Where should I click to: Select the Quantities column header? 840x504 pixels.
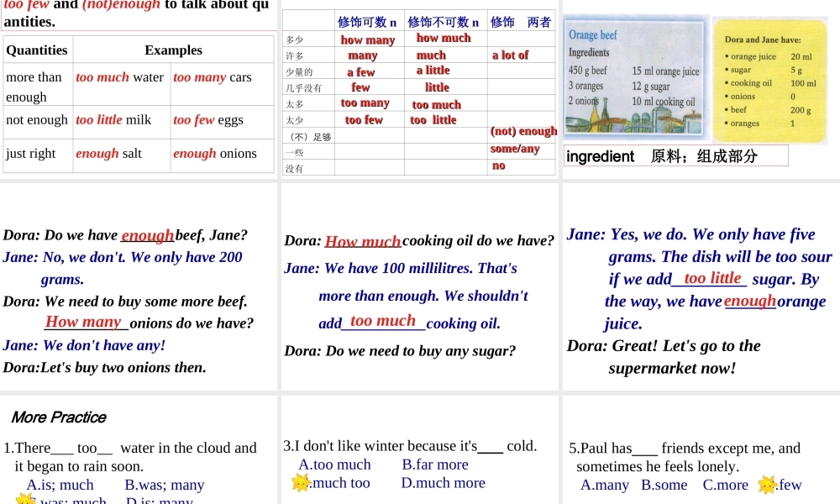click(37, 50)
